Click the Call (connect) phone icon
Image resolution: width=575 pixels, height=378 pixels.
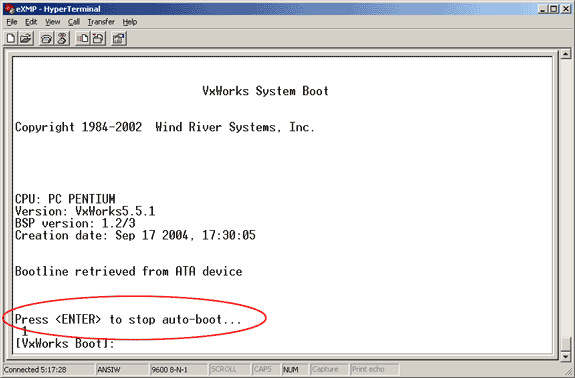point(46,38)
